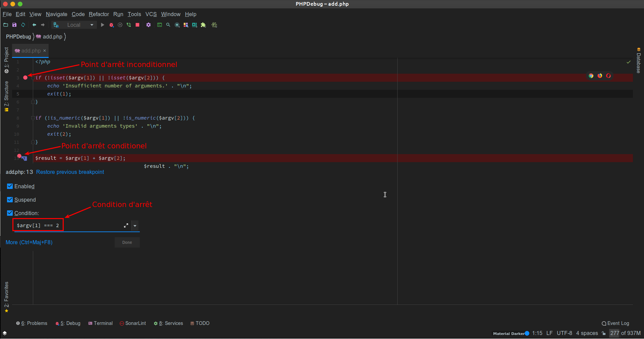Screen dimensions: 644x339
Task: Open in Chrome browser icon
Action: click(x=591, y=76)
